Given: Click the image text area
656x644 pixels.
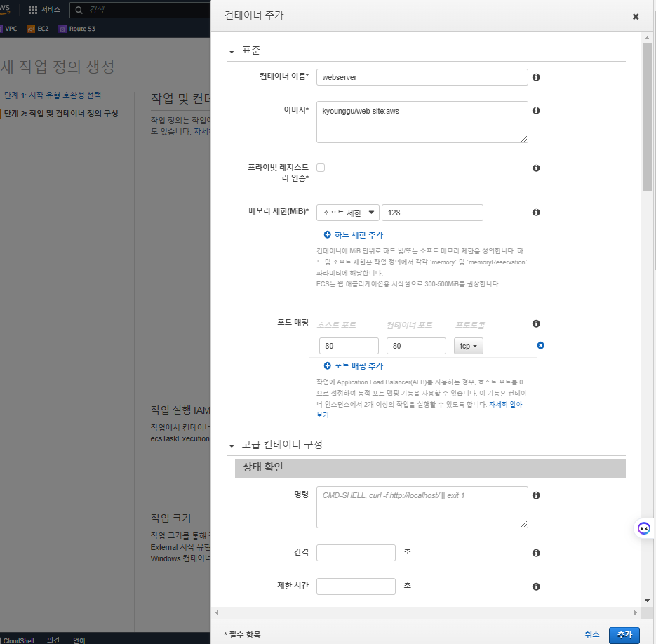Looking at the screenshot, I should pos(422,122).
